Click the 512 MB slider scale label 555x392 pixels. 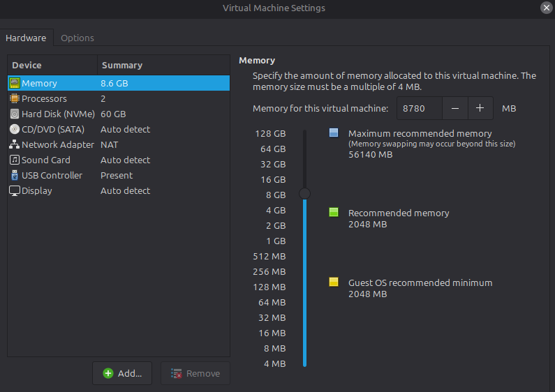pyautogui.click(x=269, y=256)
